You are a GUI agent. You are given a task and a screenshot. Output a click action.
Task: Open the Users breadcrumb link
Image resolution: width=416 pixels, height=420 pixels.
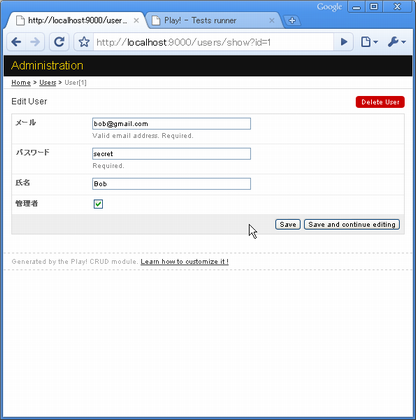[x=48, y=83]
